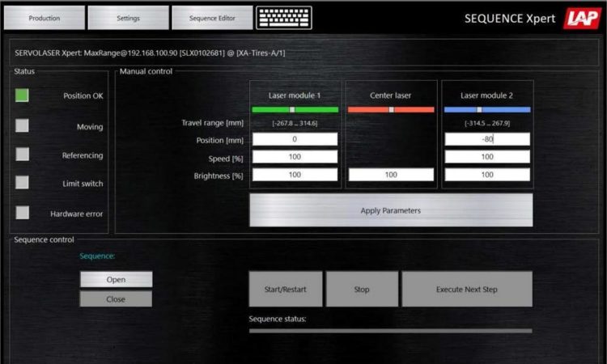This screenshot has height=364, width=607.
Task: Open a sequence file
Action: click(116, 279)
